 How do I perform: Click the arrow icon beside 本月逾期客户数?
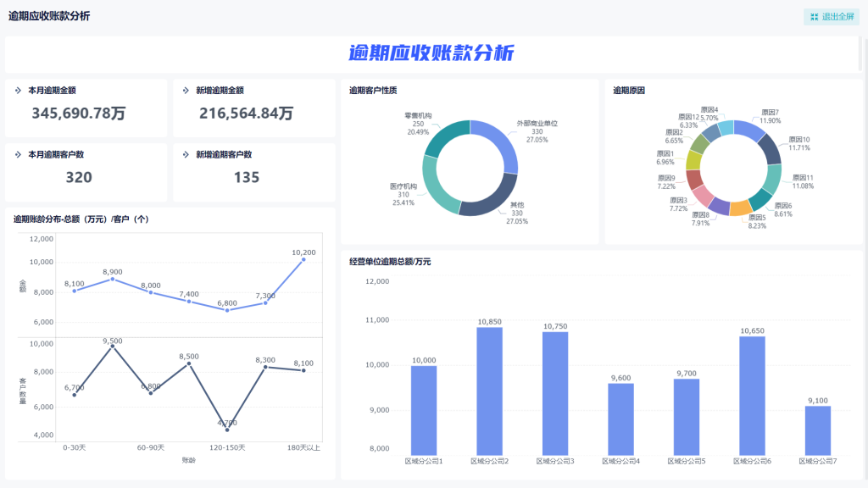(x=18, y=154)
